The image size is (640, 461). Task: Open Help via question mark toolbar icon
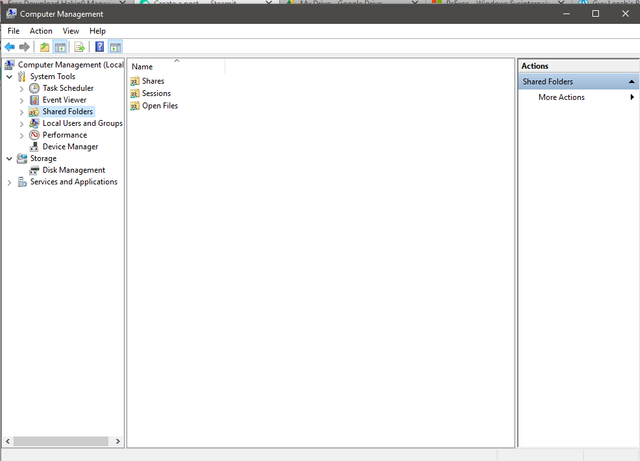tap(100, 47)
